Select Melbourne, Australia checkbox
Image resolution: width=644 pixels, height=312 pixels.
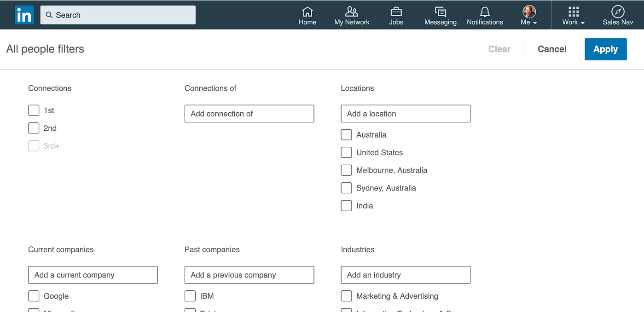click(x=346, y=170)
